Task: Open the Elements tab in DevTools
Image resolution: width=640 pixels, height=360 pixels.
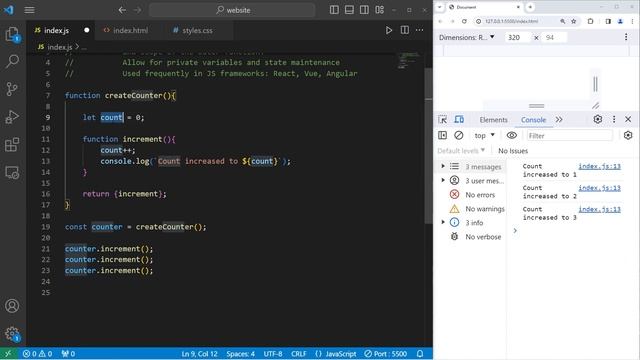Action: click(x=493, y=120)
